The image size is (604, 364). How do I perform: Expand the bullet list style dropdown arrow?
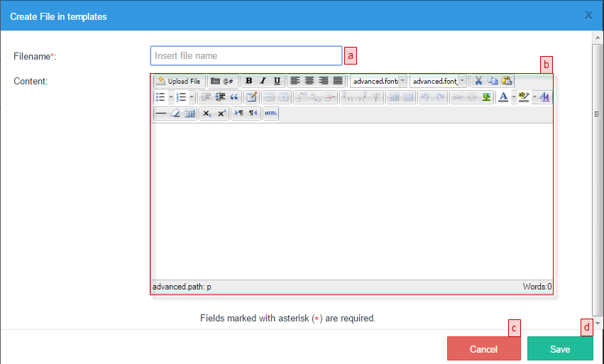(171, 97)
